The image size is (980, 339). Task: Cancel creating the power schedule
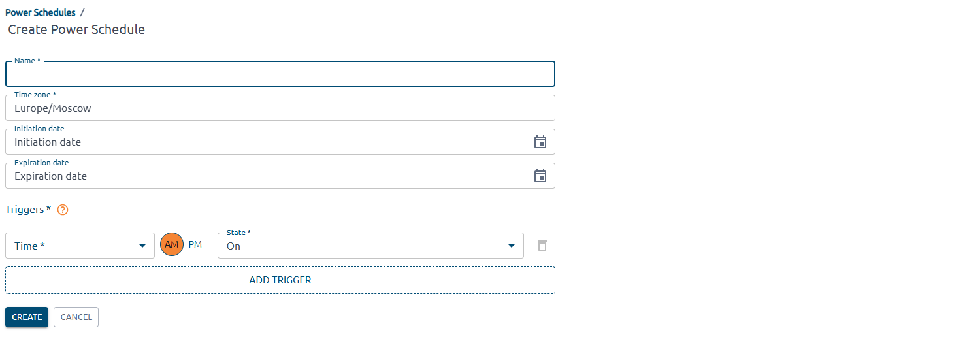tap(76, 317)
